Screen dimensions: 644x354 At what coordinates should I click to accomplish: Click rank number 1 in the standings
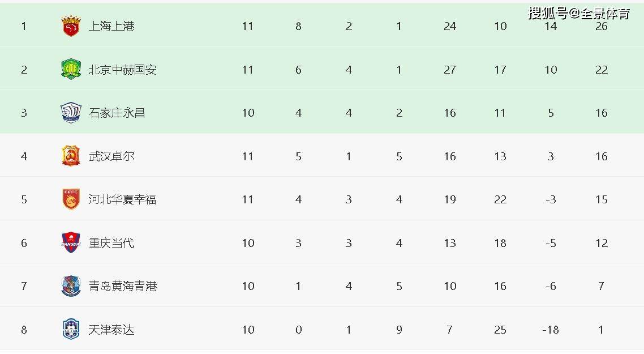pos(24,27)
